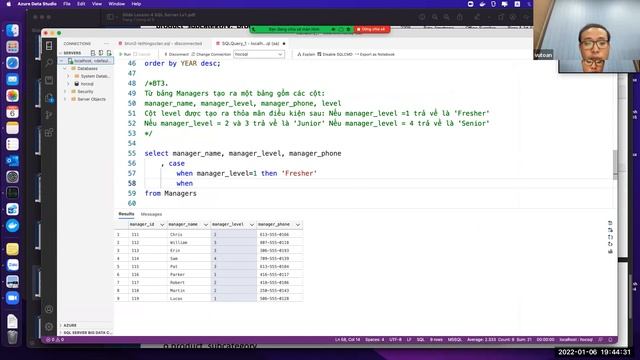Open the manager_id column filter dropdown
Image resolution: width=640 pixels, height=360 pixels.
tap(162, 225)
